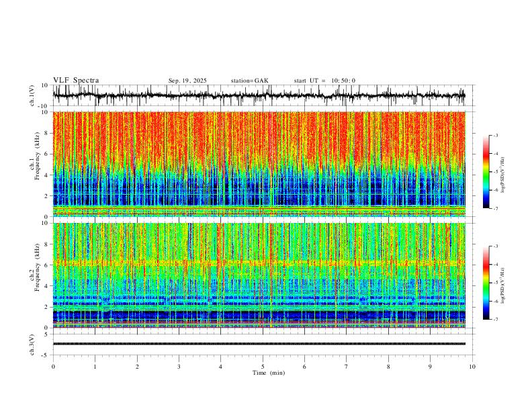Click the ch.1 spectrogram panel

(x=259, y=164)
